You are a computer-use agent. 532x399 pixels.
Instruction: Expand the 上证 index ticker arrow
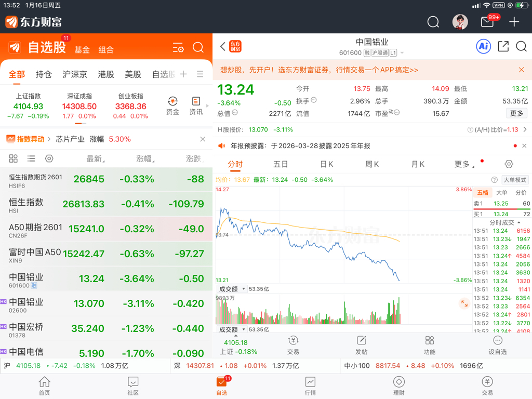[x=236, y=336]
